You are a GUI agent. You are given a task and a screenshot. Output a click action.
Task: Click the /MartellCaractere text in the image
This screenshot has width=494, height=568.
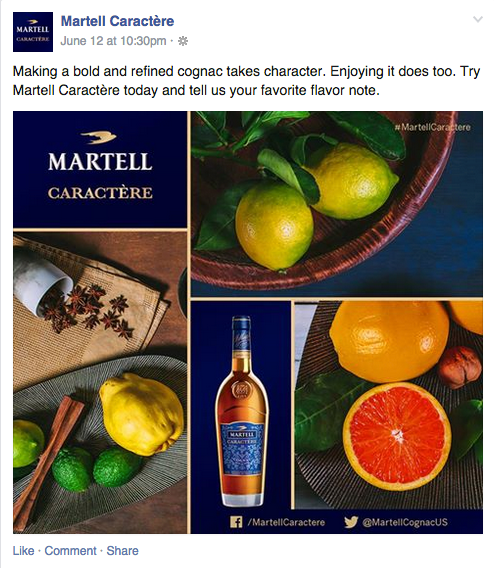tap(286, 522)
